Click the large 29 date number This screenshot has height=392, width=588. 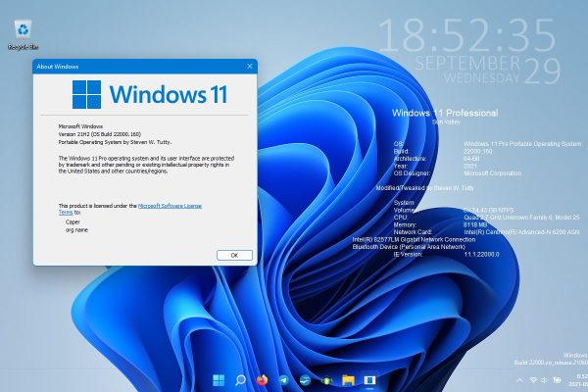543,71
